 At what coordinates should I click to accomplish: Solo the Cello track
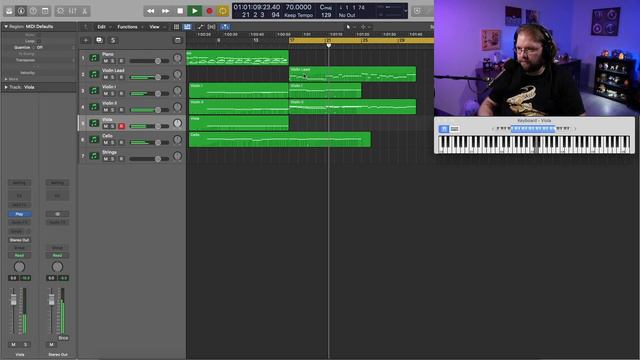[x=113, y=142]
